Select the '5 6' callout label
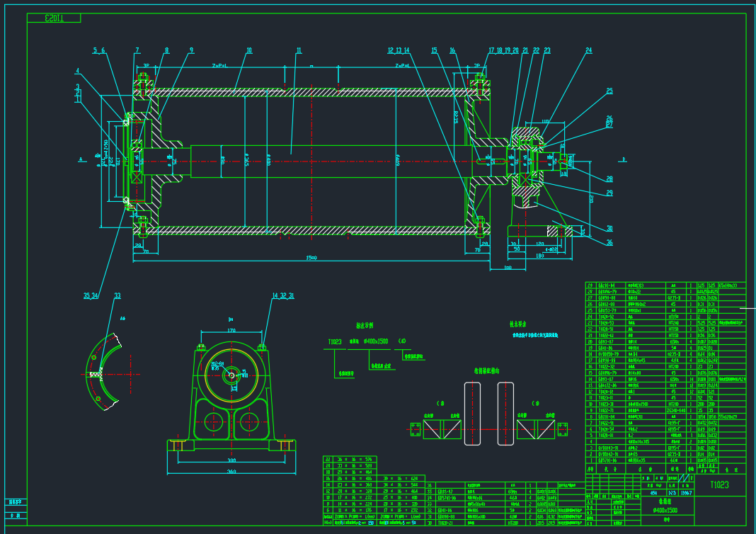This screenshot has width=756, height=534. click(99, 50)
